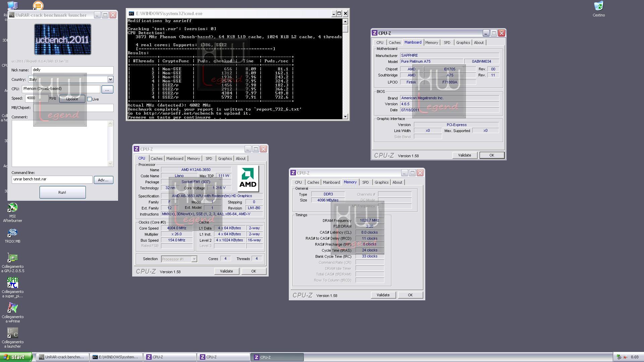Open the launcher shortcut icon

[x=13, y=333]
